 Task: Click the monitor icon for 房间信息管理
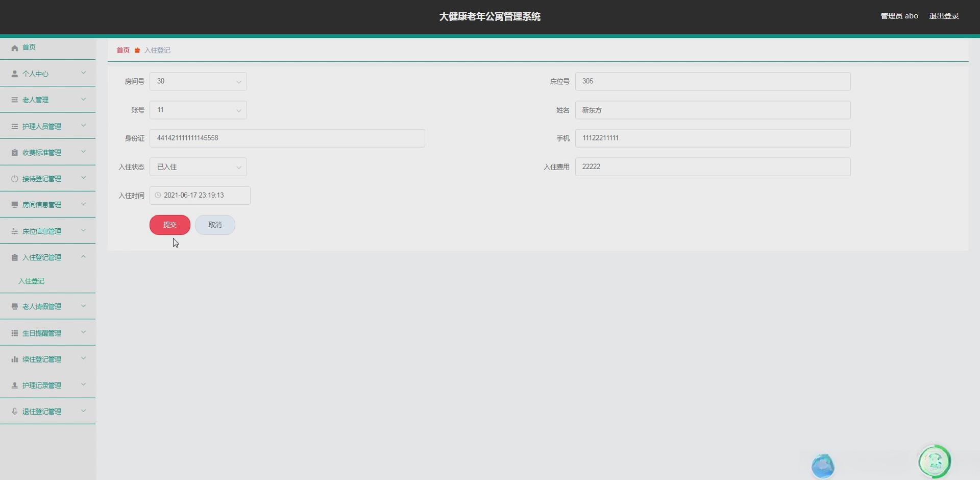pos(15,205)
